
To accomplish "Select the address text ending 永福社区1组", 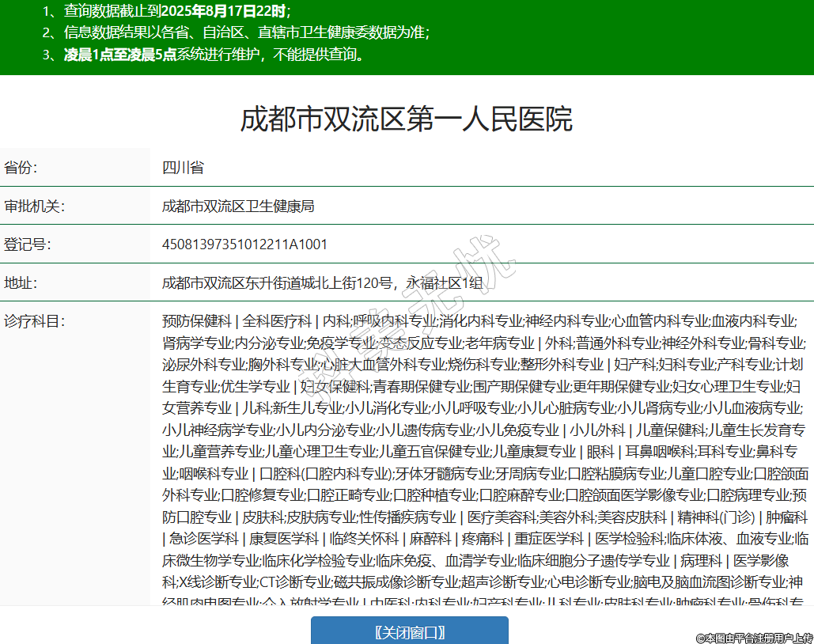I will 321,283.
